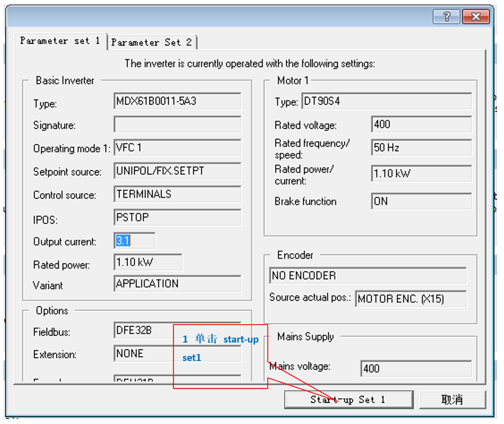Click the inverter Type field MDX61B0011-5A3

[177, 101]
